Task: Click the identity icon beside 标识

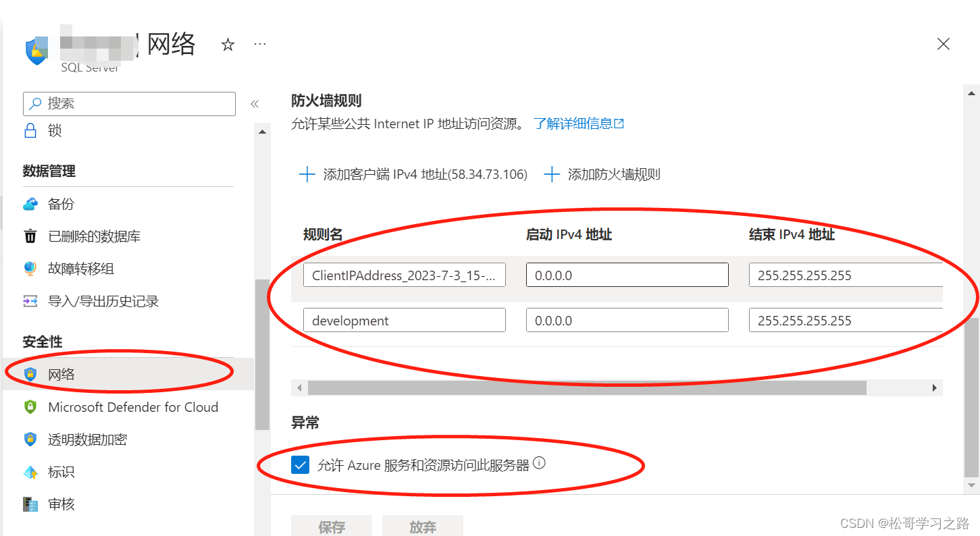Action: [x=30, y=472]
